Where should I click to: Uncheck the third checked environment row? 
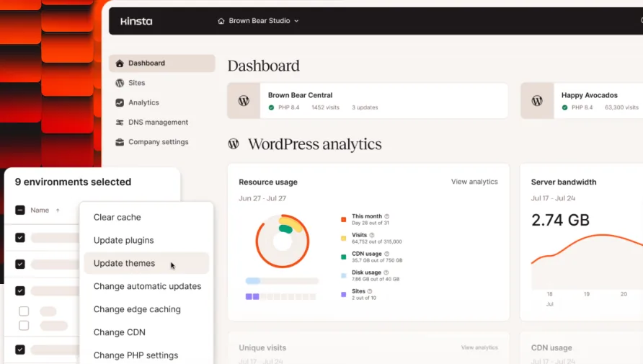coord(20,291)
